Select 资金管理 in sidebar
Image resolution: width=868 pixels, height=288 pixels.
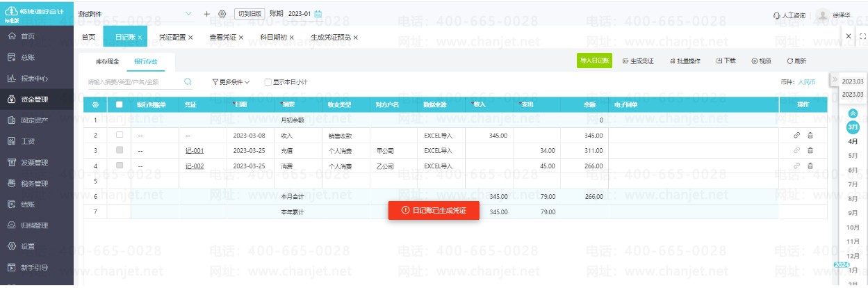click(x=37, y=99)
